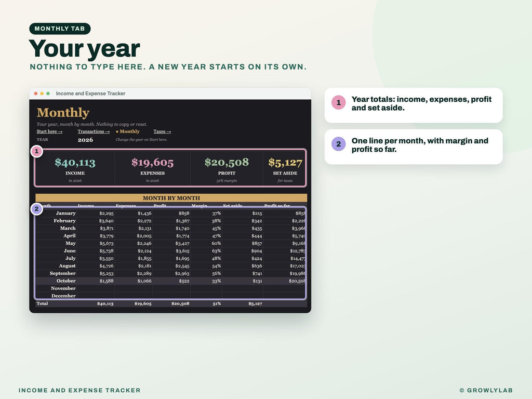
Task: Click January income cell $2,295
Action: (x=107, y=214)
